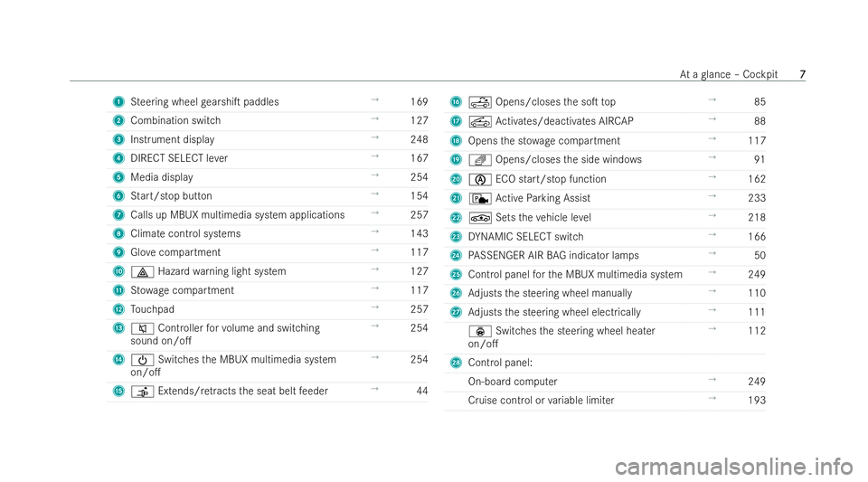868x482 pixels.
Task: Click the At a glance – Cockpit header
Action: click(x=729, y=74)
